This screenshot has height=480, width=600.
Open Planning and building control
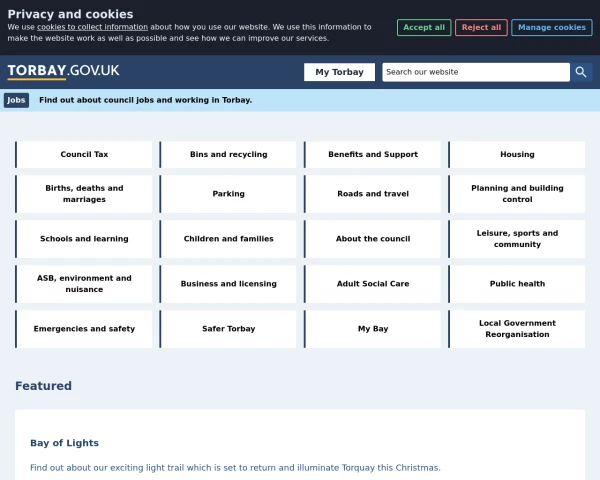tap(517, 194)
